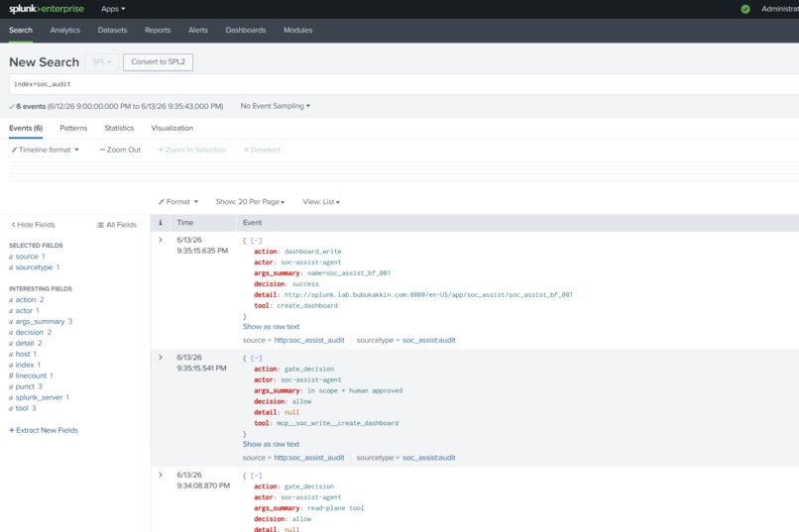The image size is (799, 532).
Task: Open the action interesting field
Action: (x=26, y=300)
